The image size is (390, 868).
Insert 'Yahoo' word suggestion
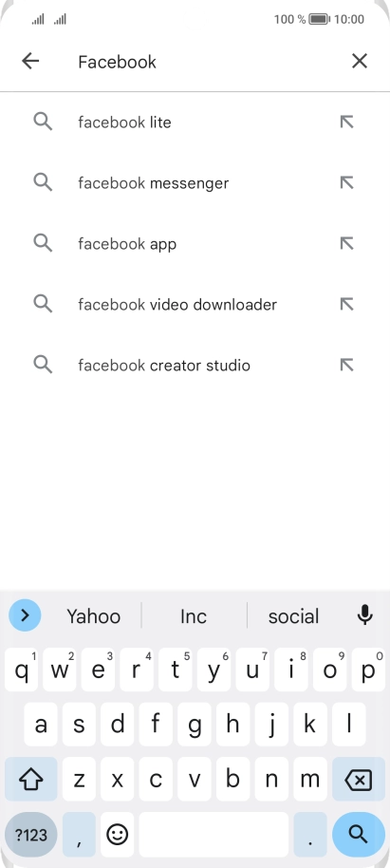pos(94,616)
